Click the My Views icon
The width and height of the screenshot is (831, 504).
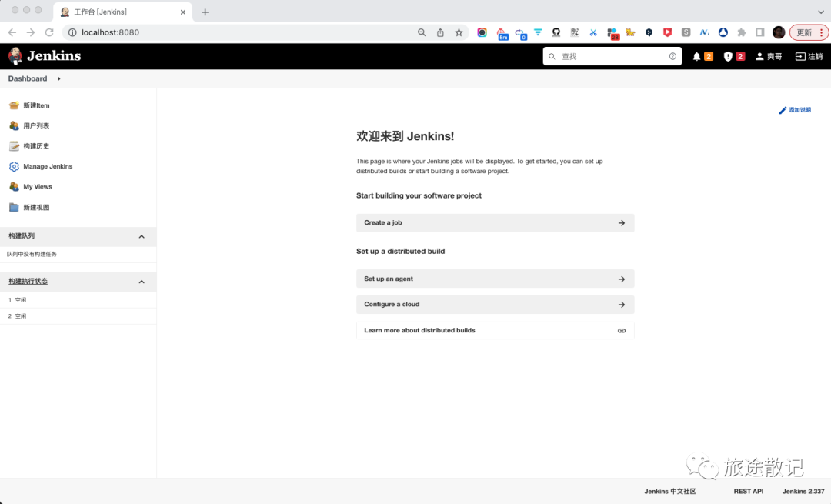tap(14, 186)
